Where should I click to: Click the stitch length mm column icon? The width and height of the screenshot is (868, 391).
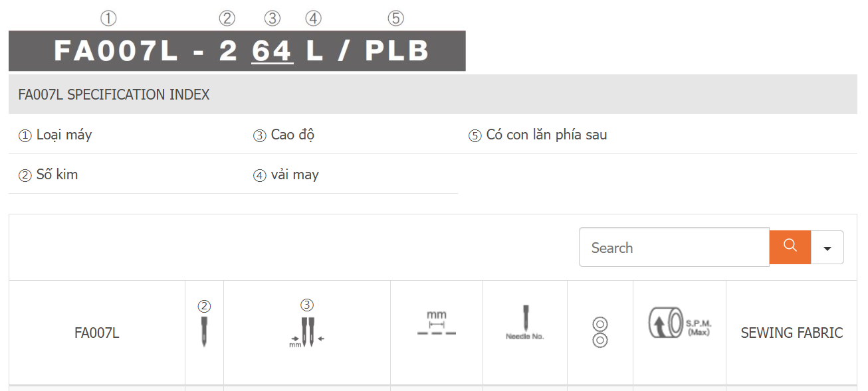click(437, 323)
